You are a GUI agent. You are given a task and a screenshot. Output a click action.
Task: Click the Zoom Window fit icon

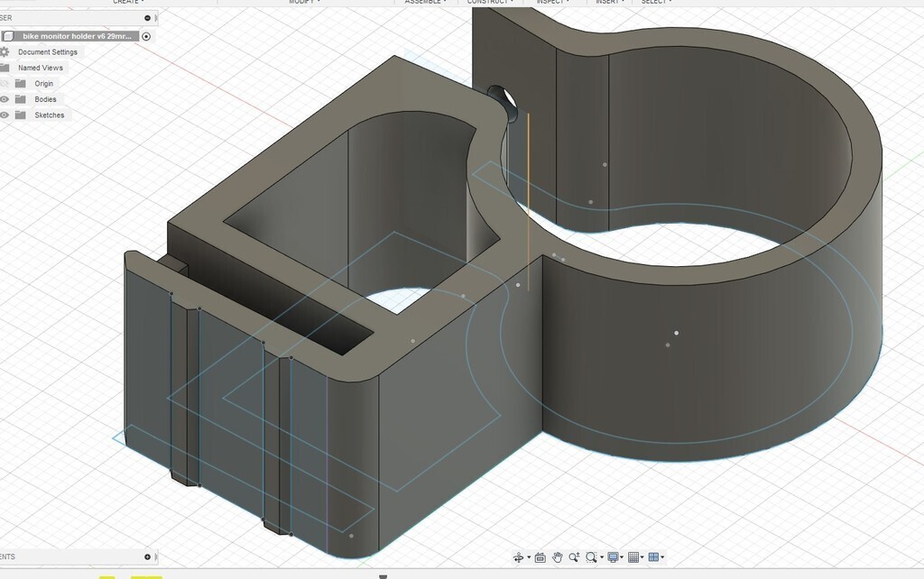click(591, 557)
